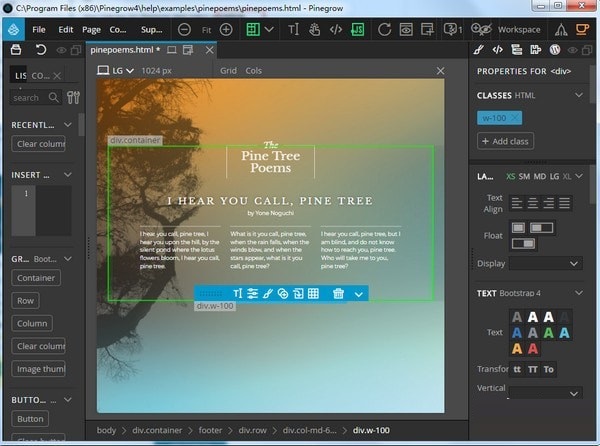Toggle the tt lowercase transform
This screenshot has width=600, height=446.
[517, 369]
